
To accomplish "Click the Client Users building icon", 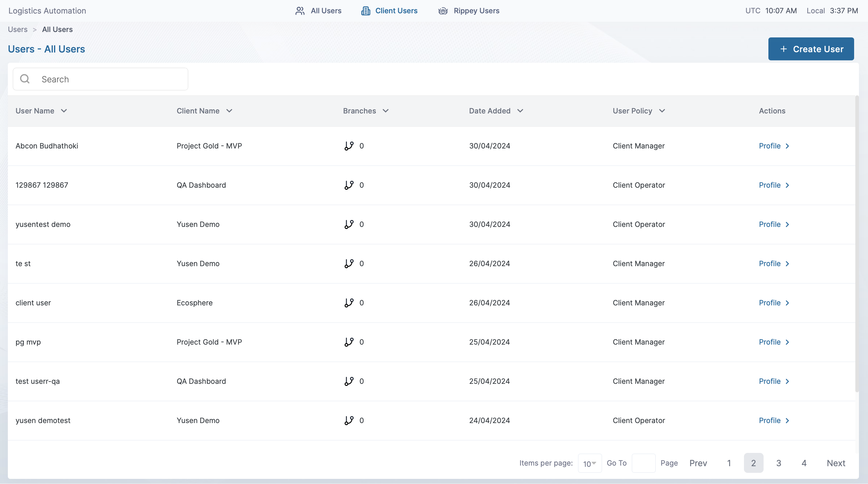I will point(365,11).
